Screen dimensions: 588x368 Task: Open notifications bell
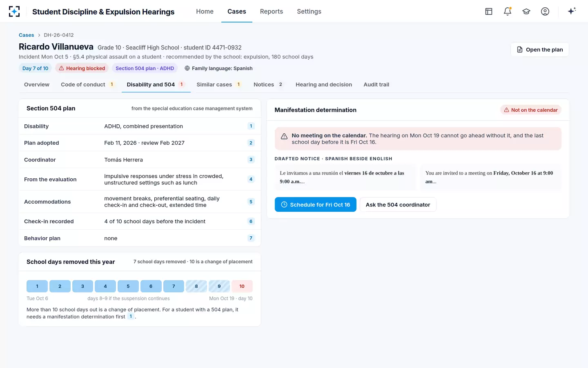click(508, 11)
